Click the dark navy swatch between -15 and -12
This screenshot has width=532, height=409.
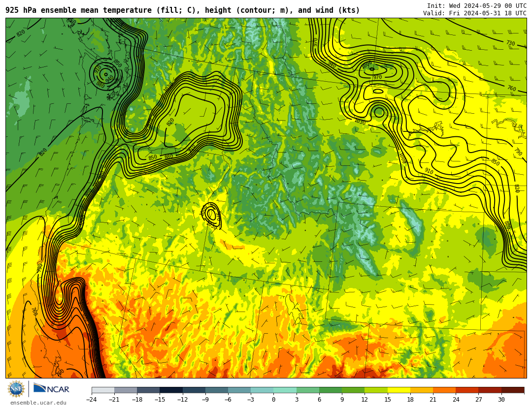coord(171,390)
